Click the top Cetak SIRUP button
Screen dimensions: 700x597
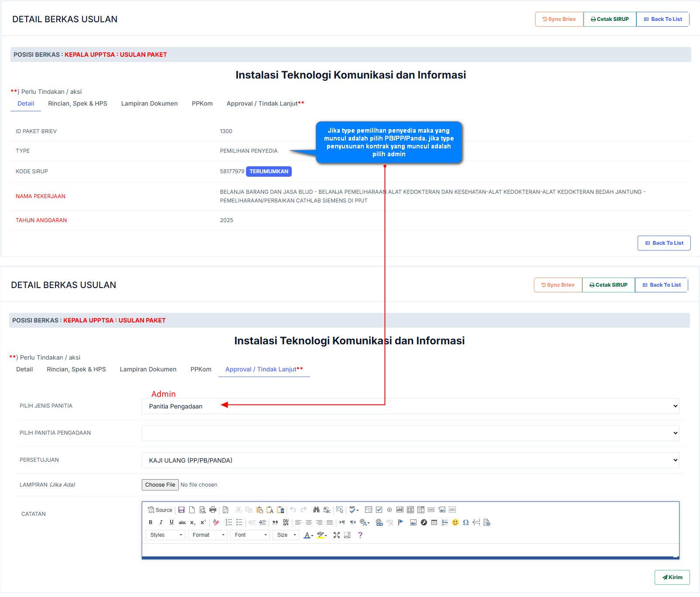coord(609,19)
